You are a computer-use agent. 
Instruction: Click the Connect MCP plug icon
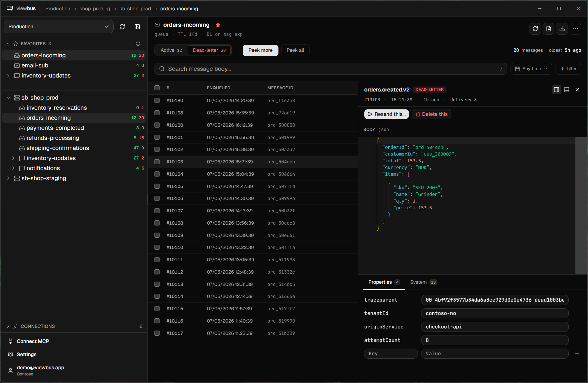11,341
